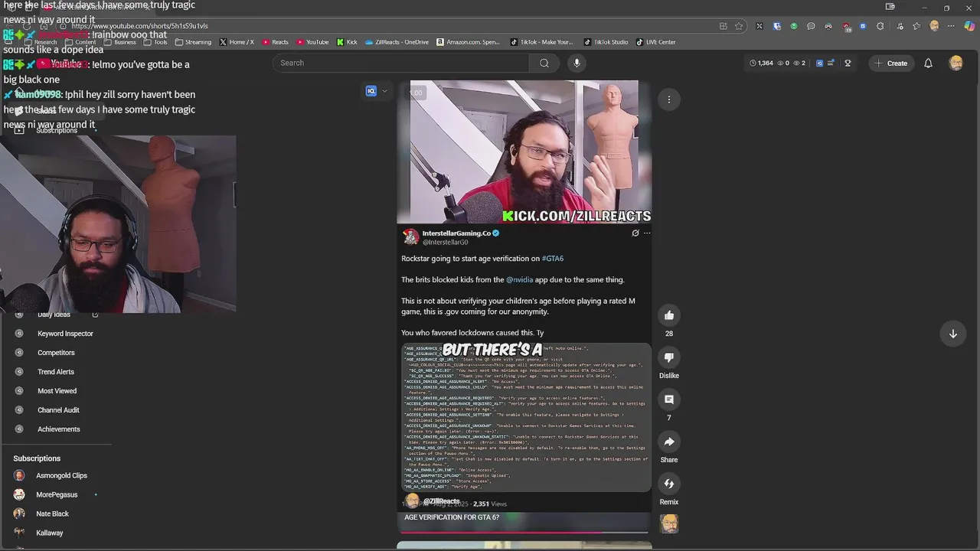Open Daily Ideas in sidebar
Viewport: 980px width, 551px height.
tap(54, 315)
